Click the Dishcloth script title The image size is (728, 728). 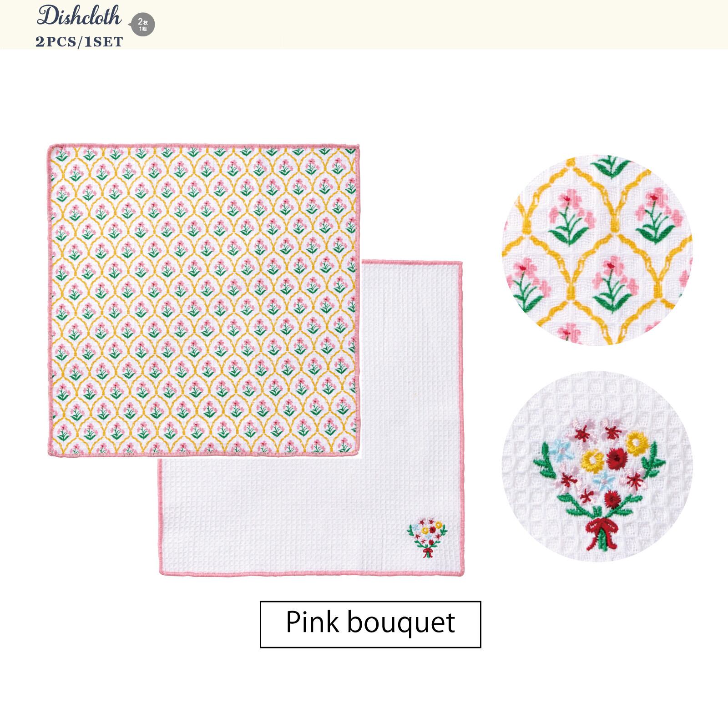click(79, 17)
